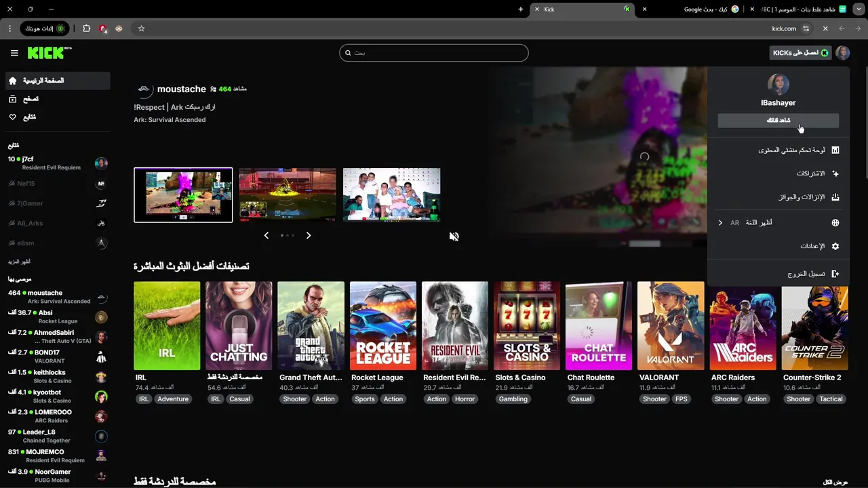Image resolution: width=868 pixels, height=488 pixels.
Task: Open a new browser tab
Action: coord(521,9)
